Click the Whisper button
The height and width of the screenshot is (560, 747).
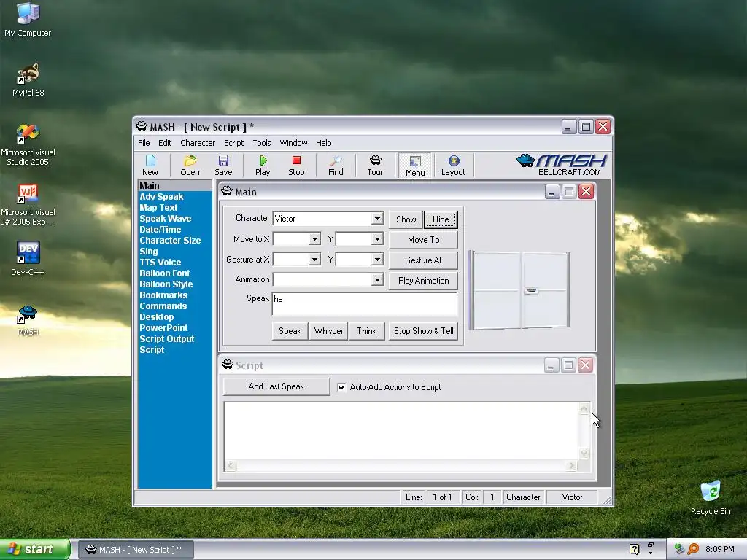pos(328,331)
